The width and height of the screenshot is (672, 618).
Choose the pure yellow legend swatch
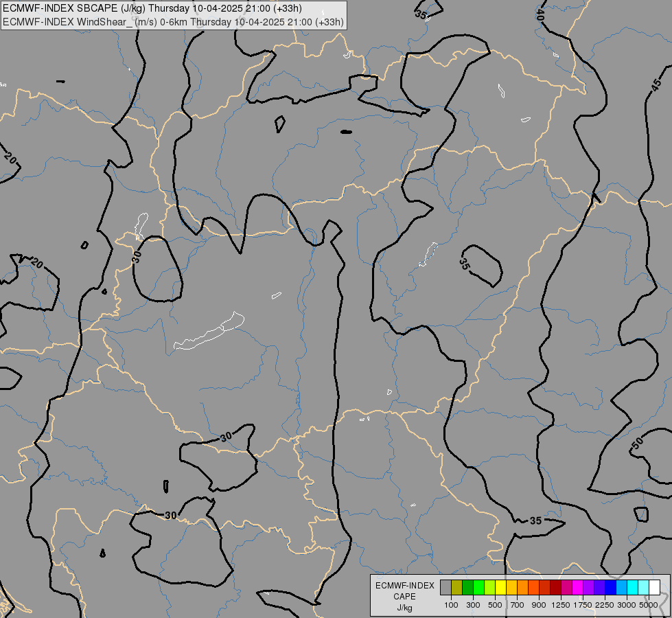click(x=500, y=588)
